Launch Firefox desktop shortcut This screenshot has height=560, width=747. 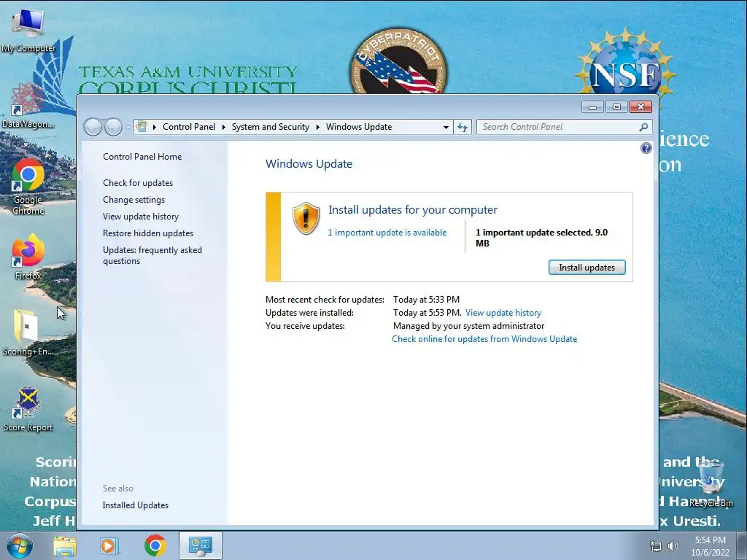coord(28,256)
